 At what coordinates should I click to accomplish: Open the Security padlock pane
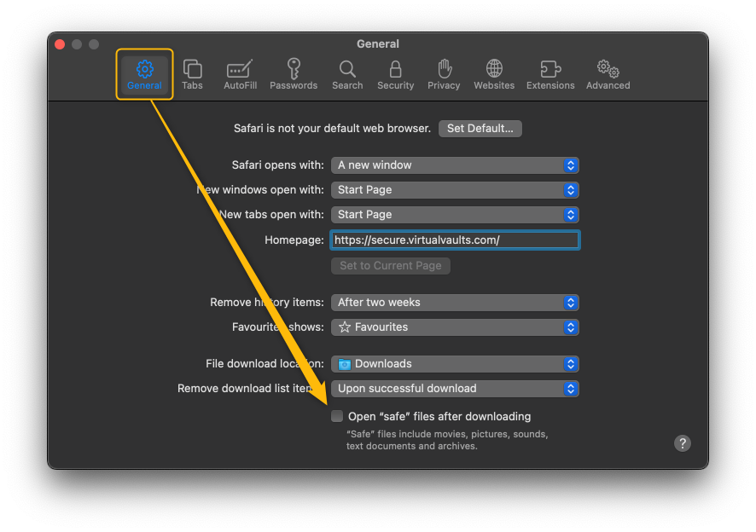pyautogui.click(x=395, y=74)
